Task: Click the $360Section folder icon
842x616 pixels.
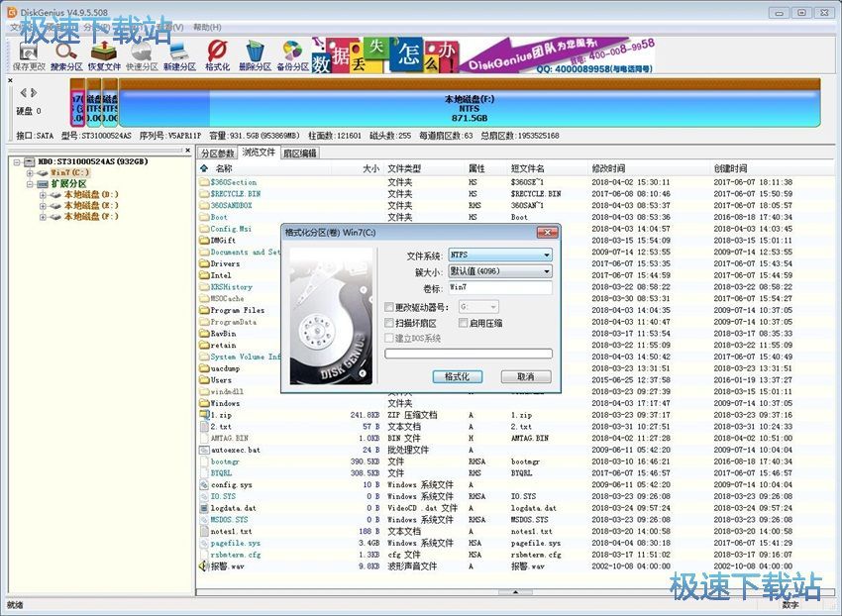Action: pos(204,182)
